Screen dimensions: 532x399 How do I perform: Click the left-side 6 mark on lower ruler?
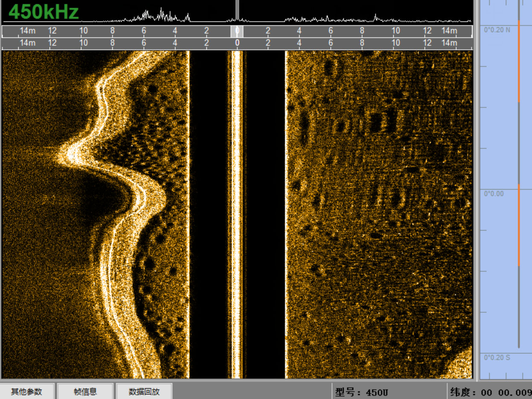click(144, 43)
